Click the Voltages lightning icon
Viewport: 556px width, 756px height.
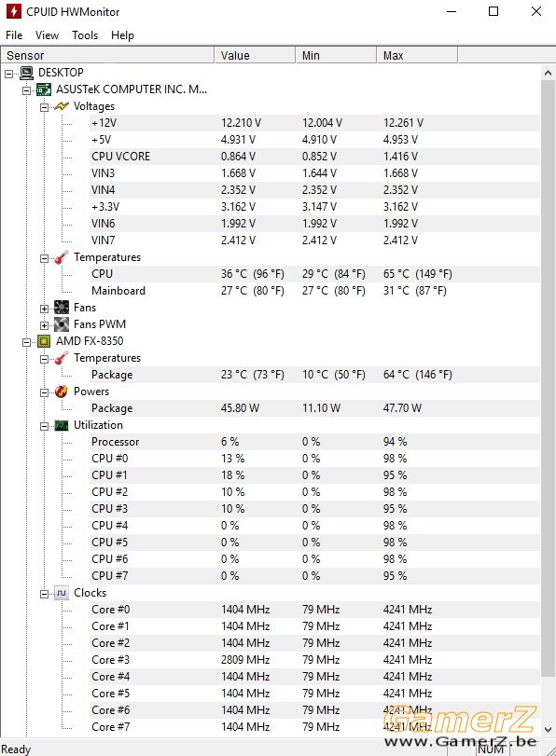point(62,106)
